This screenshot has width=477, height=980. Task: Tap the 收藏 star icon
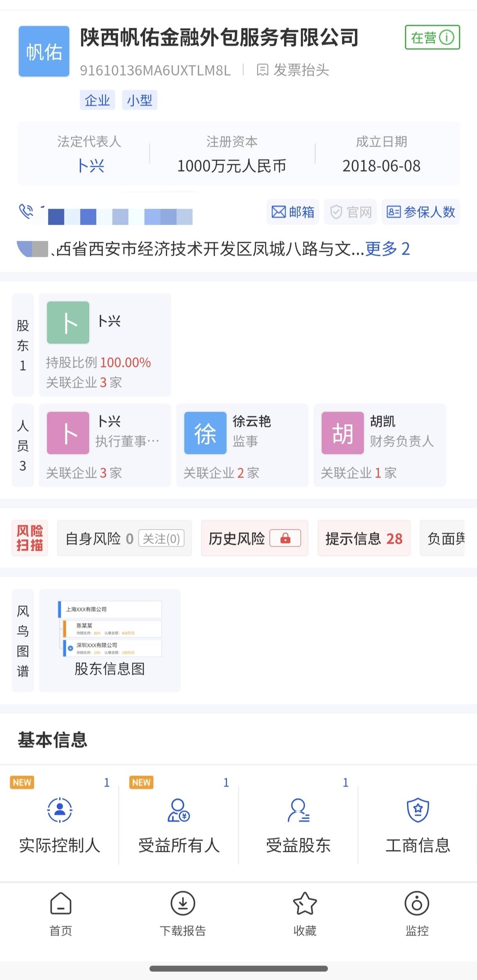(305, 904)
